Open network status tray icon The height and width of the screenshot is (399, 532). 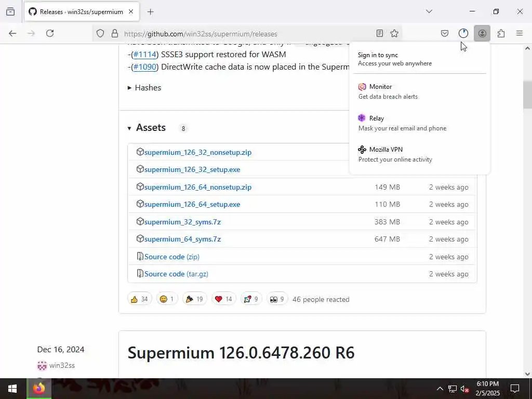(453, 389)
